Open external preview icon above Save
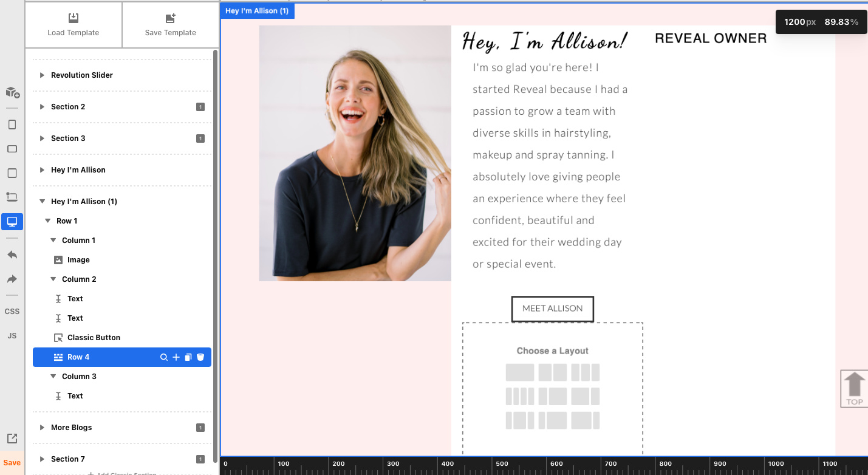Viewport: 868px width, 475px height. pyautogui.click(x=12, y=439)
